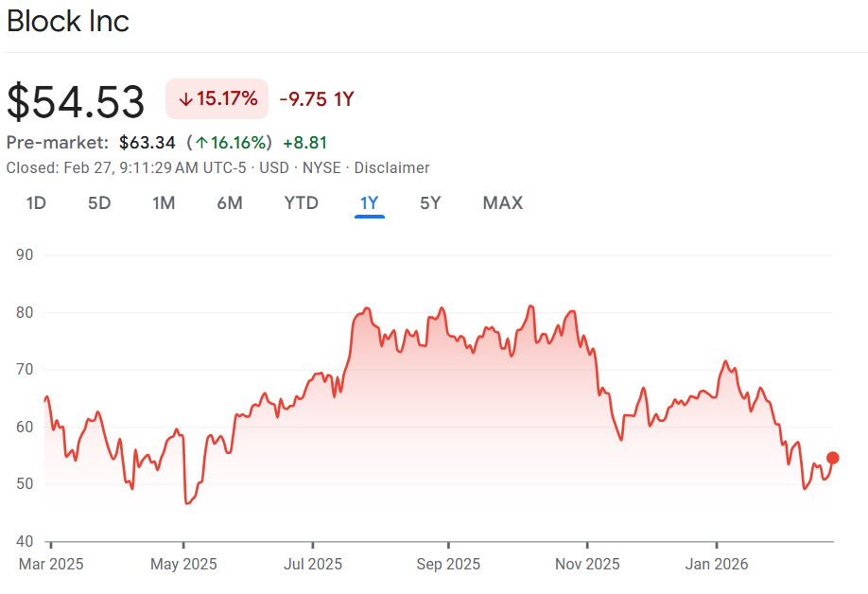Screen dimensions: 868x594
Task: Click the $54.53 price value
Action: (x=77, y=101)
